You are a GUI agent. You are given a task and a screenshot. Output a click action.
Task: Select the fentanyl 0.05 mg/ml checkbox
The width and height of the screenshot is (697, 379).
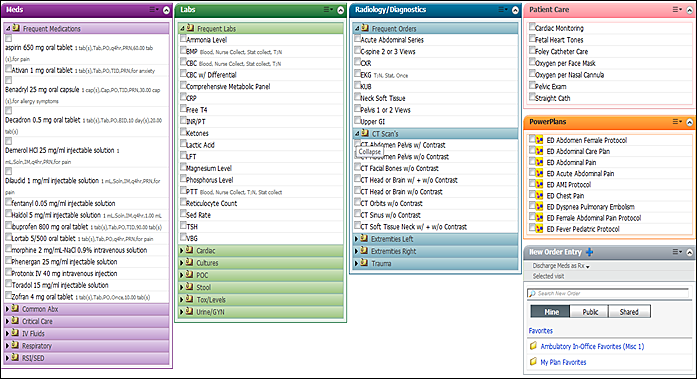coord(8,202)
